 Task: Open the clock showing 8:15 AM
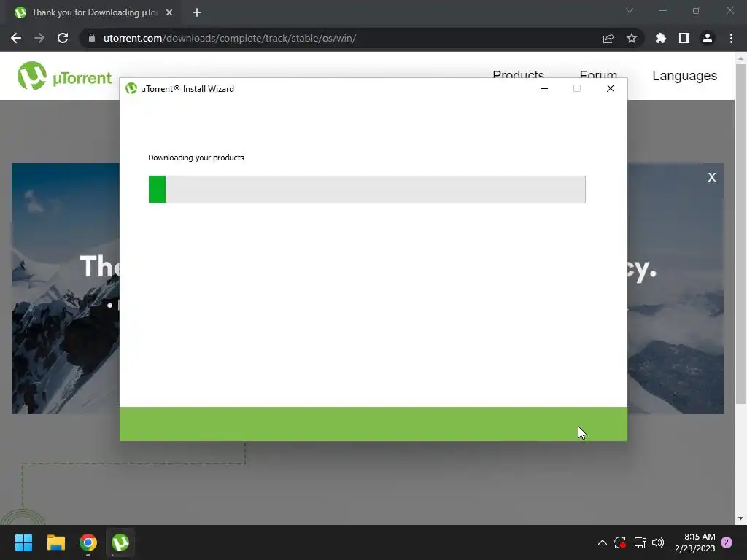pyautogui.click(x=695, y=542)
